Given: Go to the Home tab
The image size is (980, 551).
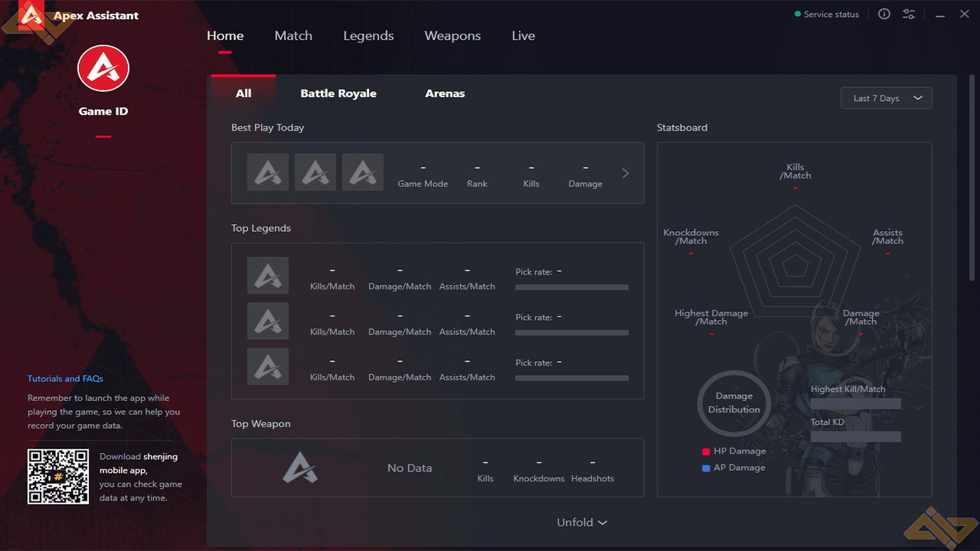Looking at the screenshot, I should point(225,36).
